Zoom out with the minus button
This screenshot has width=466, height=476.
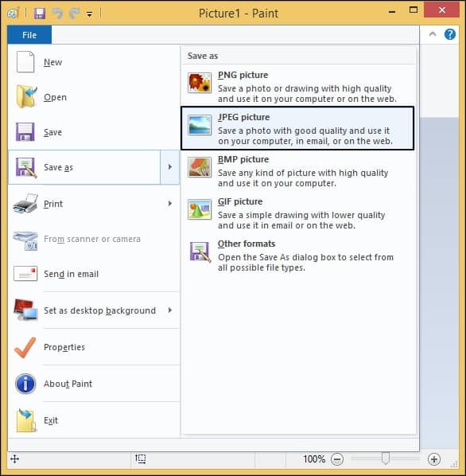[x=337, y=459]
